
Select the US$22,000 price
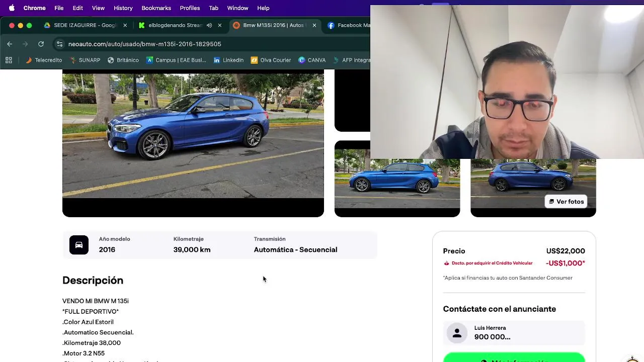click(x=566, y=251)
